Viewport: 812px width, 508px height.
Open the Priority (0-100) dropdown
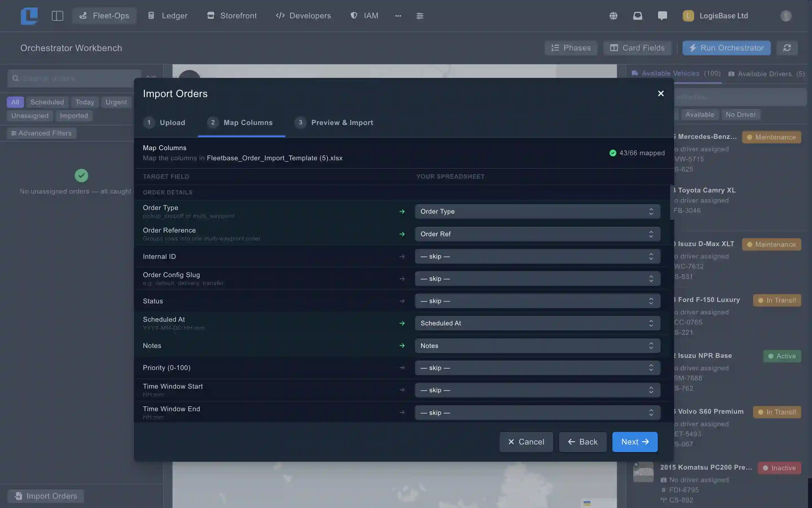538,368
